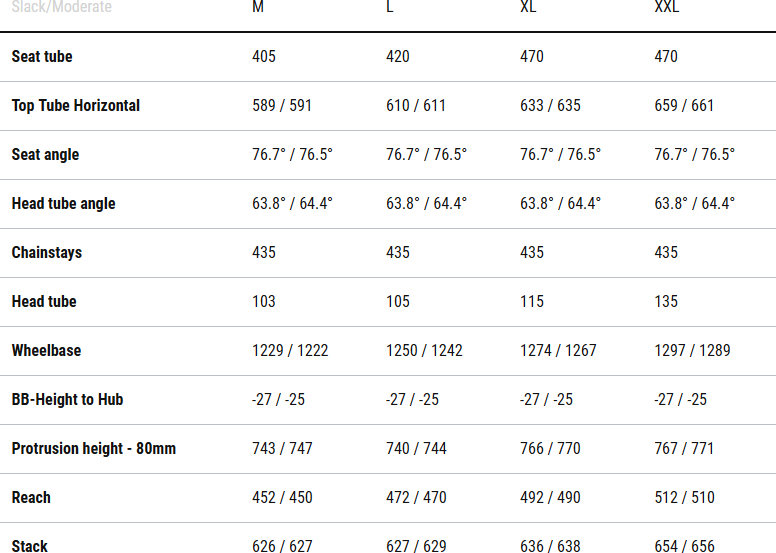Click the 659 / 661 top tube value

[x=684, y=105]
